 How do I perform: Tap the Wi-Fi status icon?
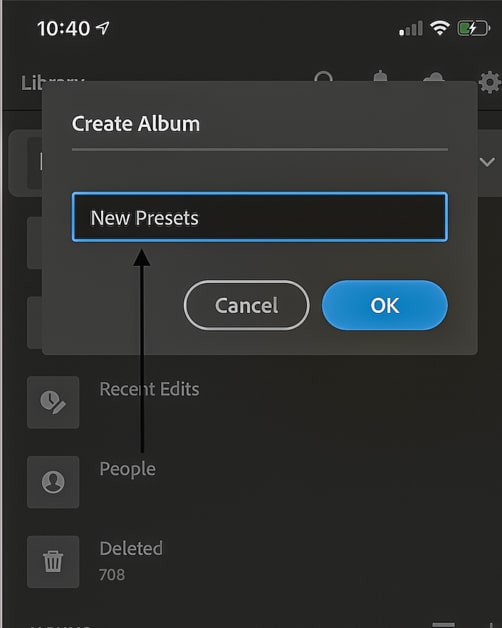pyautogui.click(x=440, y=28)
